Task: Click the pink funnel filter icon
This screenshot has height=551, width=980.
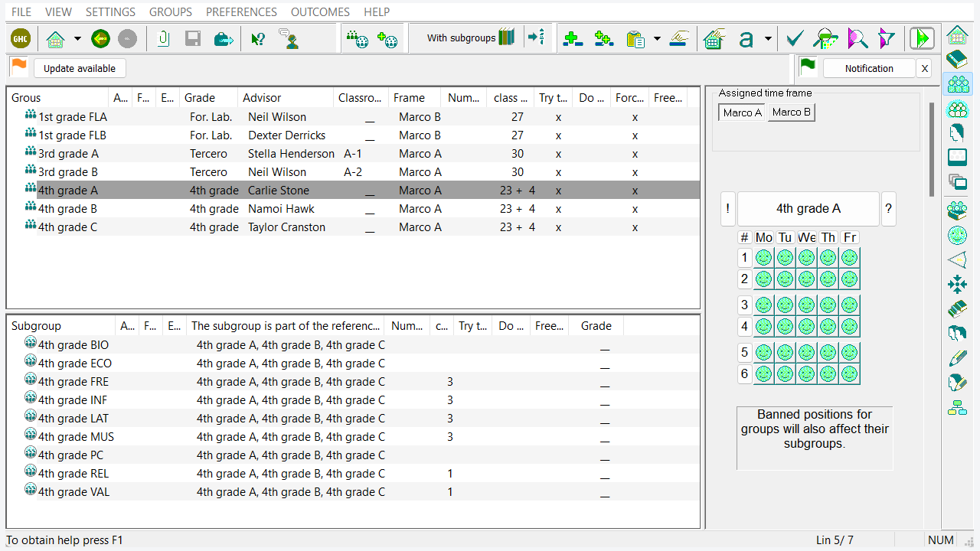Action: 886,38
